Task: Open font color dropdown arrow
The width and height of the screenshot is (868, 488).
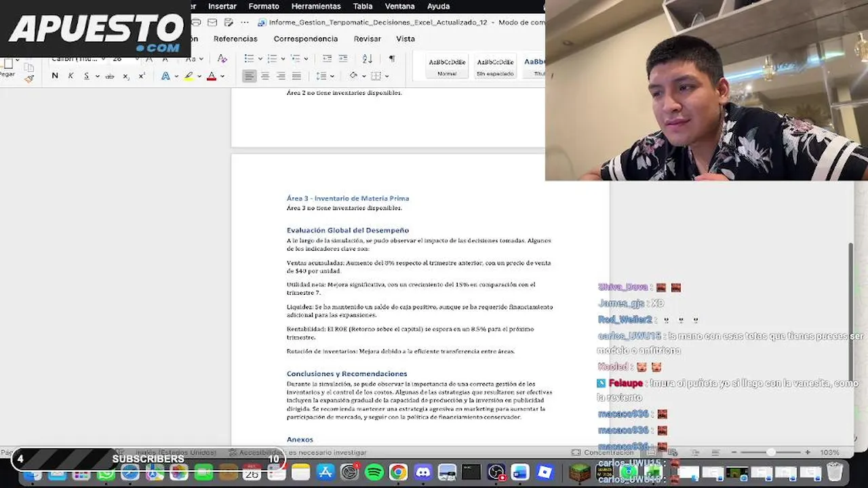Action: click(222, 76)
